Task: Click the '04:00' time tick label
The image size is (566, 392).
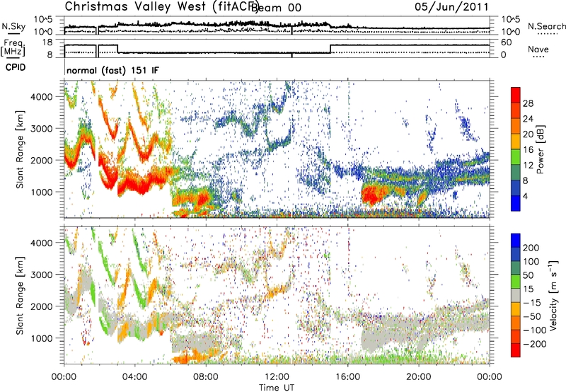Action: pyautogui.click(x=134, y=377)
